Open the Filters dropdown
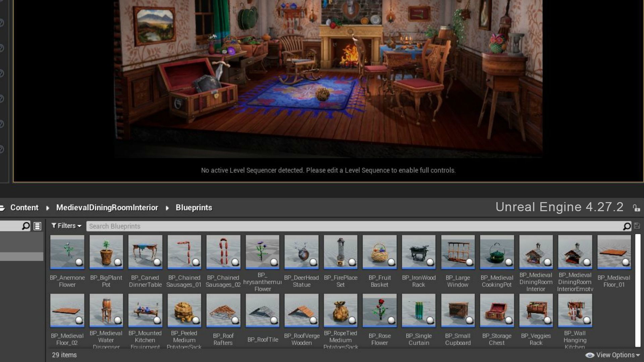The height and width of the screenshot is (362, 644). click(66, 226)
